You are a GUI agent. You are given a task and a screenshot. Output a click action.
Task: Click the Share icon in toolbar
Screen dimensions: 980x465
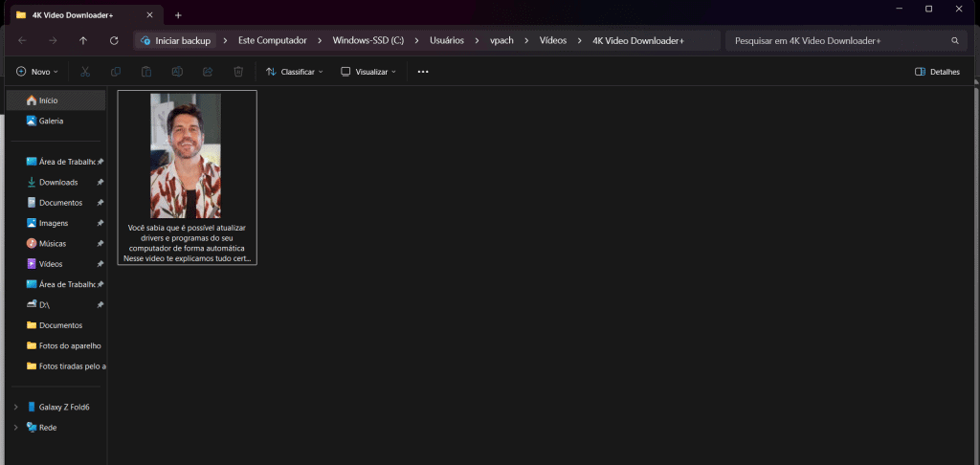tap(208, 72)
